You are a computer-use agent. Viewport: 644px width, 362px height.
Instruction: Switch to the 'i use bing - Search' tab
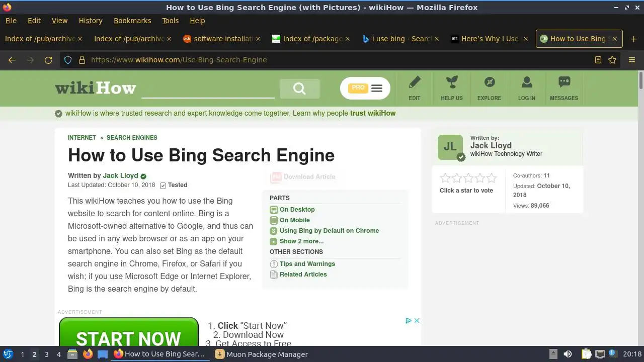400,39
